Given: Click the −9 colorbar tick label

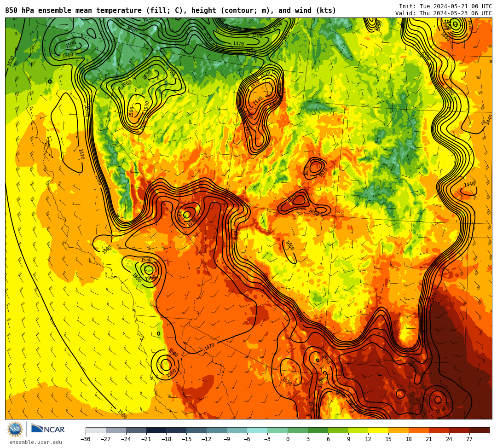Looking at the screenshot, I should click(x=227, y=439).
